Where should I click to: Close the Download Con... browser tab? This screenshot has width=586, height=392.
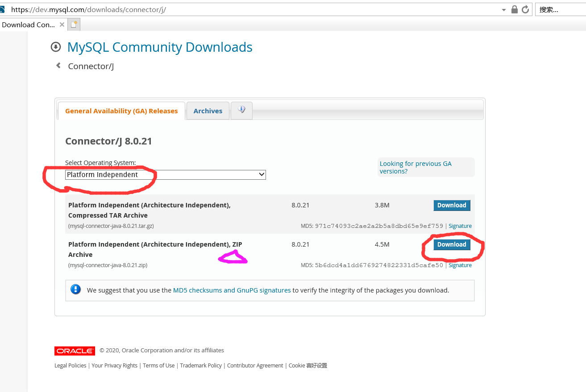pyautogui.click(x=62, y=25)
